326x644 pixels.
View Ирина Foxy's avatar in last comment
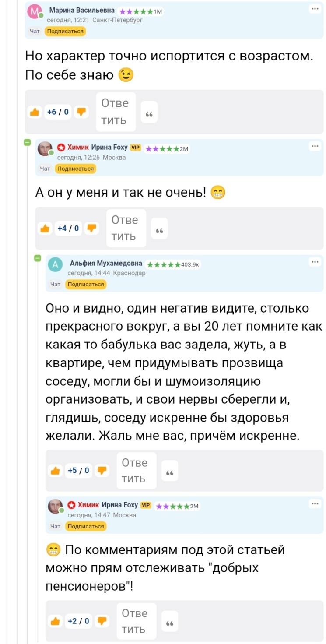point(55,507)
